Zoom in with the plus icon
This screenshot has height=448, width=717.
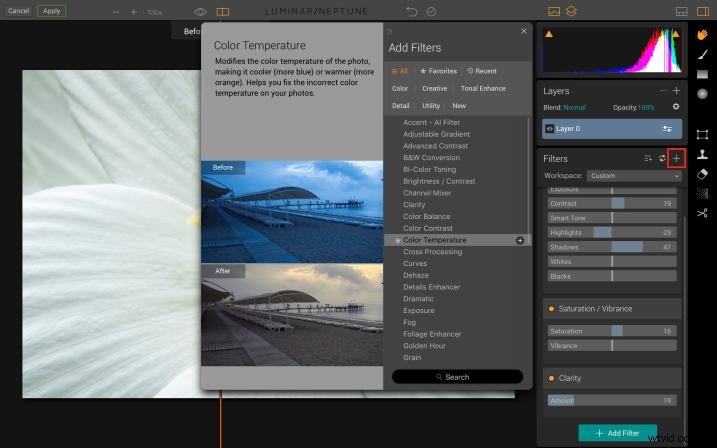[134, 12]
